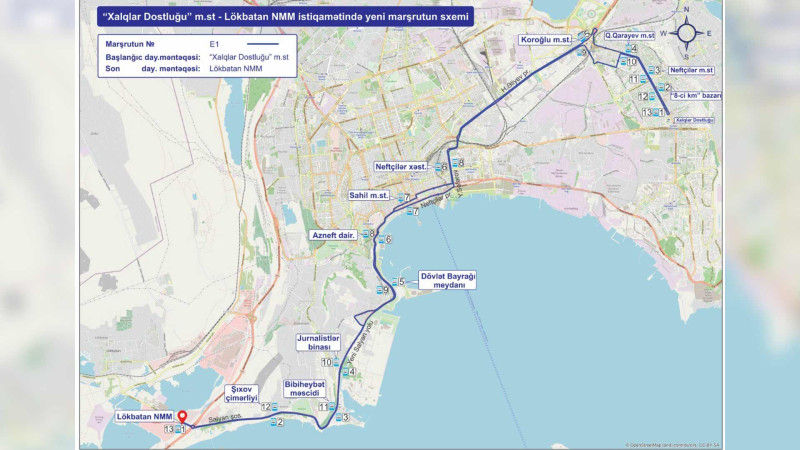The image size is (800, 450).
Task: Click the Lökbatan NMM label by the pin
Action: tap(144, 417)
